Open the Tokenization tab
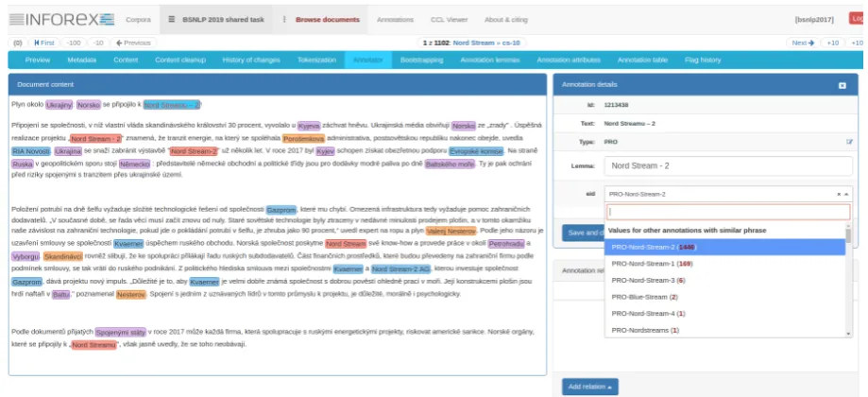Viewport: 868px width, 397px height. click(x=316, y=60)
